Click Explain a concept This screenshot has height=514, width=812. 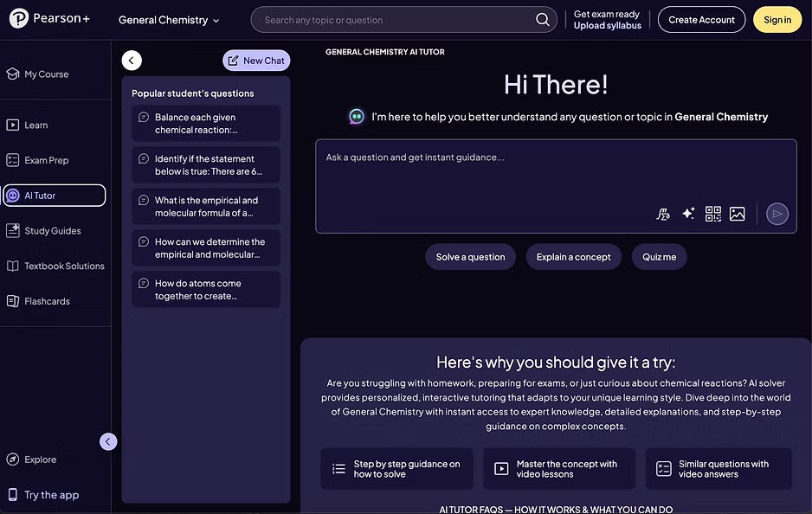tap(573, 257)
